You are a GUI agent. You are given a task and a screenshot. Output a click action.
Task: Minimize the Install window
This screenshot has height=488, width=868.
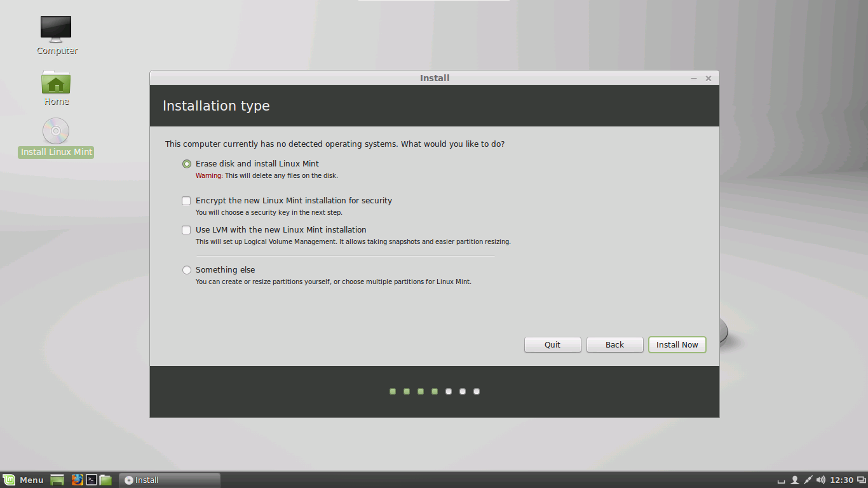694,78
